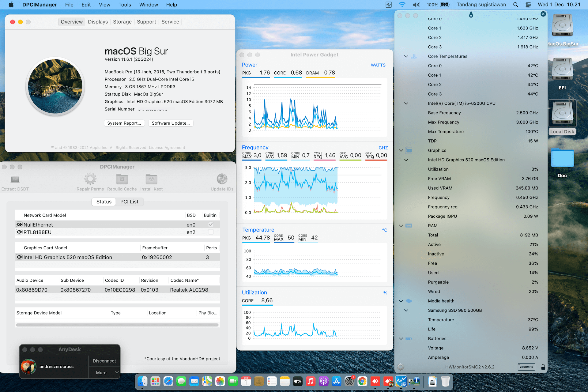
Task: Open HWMonitorSMC2 settings gear icon
Action: click(401, 367)
